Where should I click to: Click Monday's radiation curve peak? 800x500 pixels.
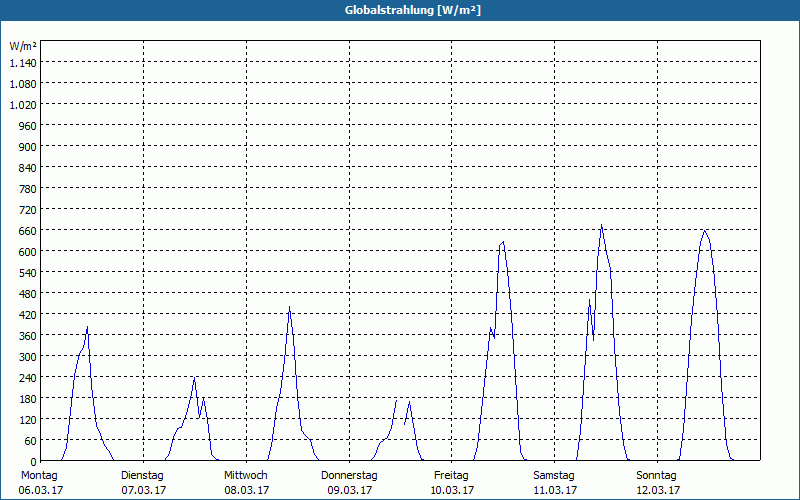[87, 327]
